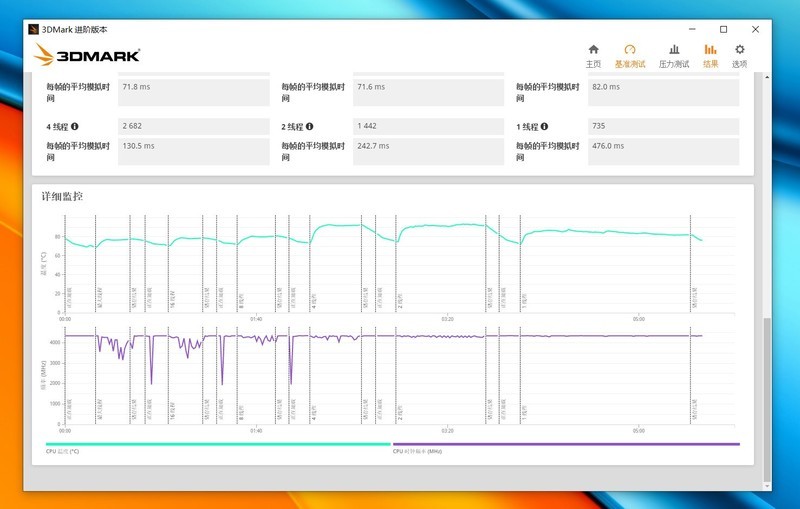
Task: Switch to 基准测试 benchmark tab
Action: 630,56
